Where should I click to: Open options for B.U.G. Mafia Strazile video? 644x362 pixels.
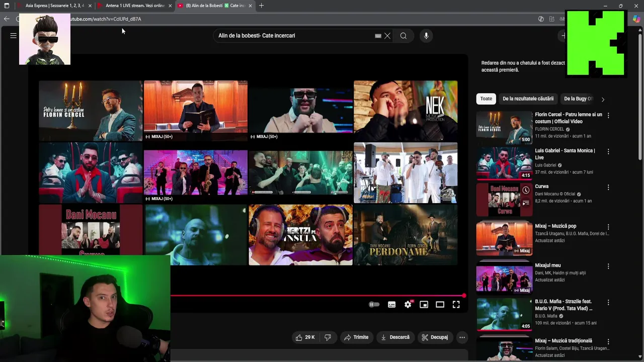pos(608,302)
